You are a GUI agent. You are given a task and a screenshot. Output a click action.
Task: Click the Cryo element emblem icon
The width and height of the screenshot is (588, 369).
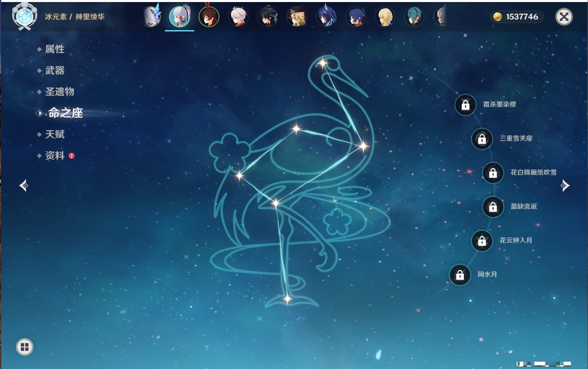click(x=24, y=16)
